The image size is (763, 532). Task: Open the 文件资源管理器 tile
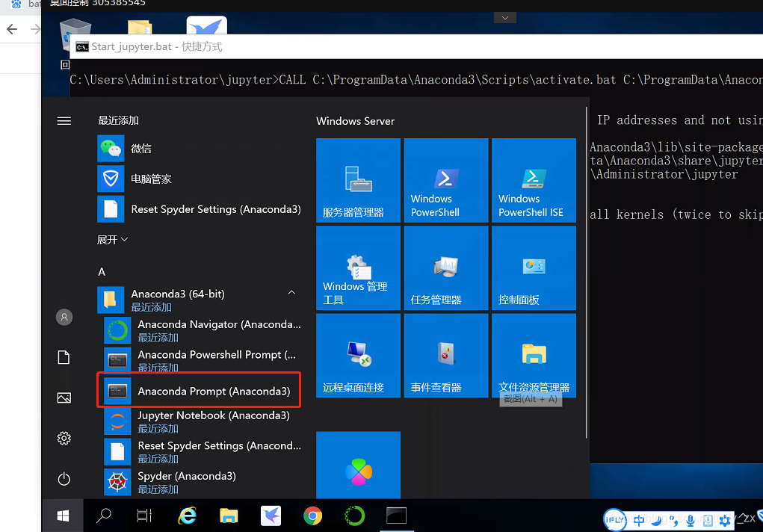point(534,356)
